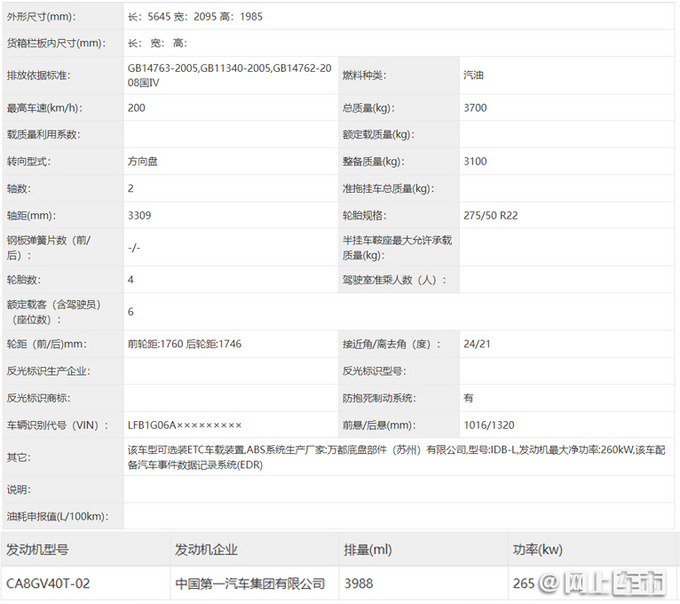Select curb weight value 3100
Image resolution: width=680 pixels, height=604 pixels.
(475, 162)
